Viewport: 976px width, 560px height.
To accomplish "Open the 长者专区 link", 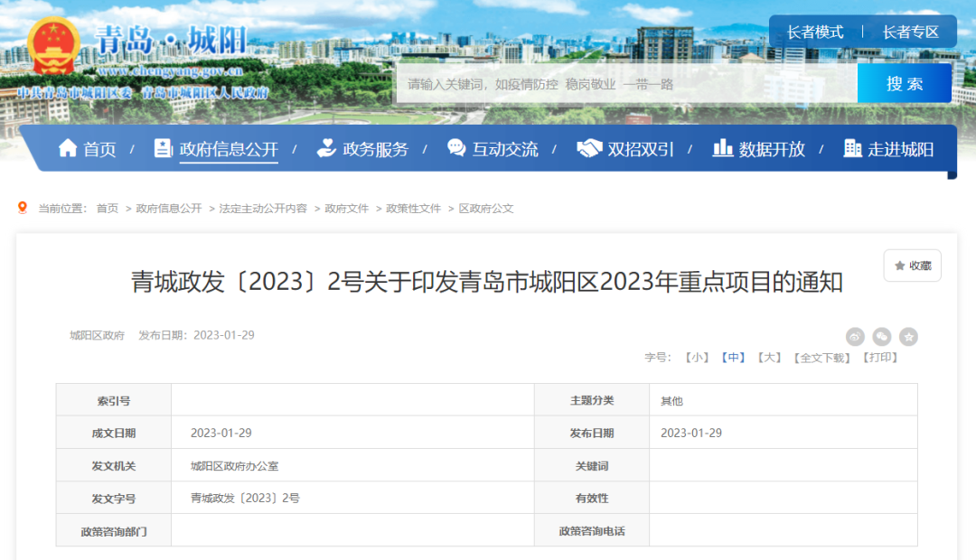I will pyautogui.click(x=911, y=32).
